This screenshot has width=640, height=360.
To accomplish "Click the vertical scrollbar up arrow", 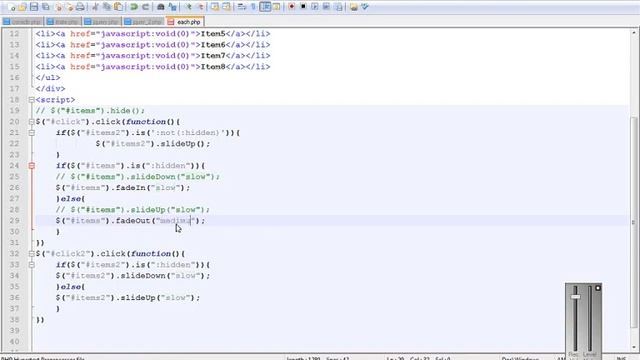I will click(634, 33).
